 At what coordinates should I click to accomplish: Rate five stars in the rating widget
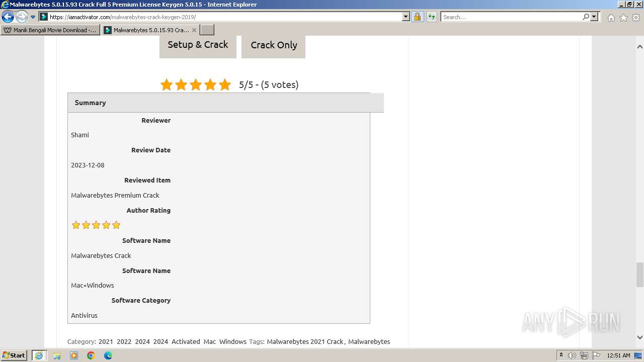coord(225,84)
